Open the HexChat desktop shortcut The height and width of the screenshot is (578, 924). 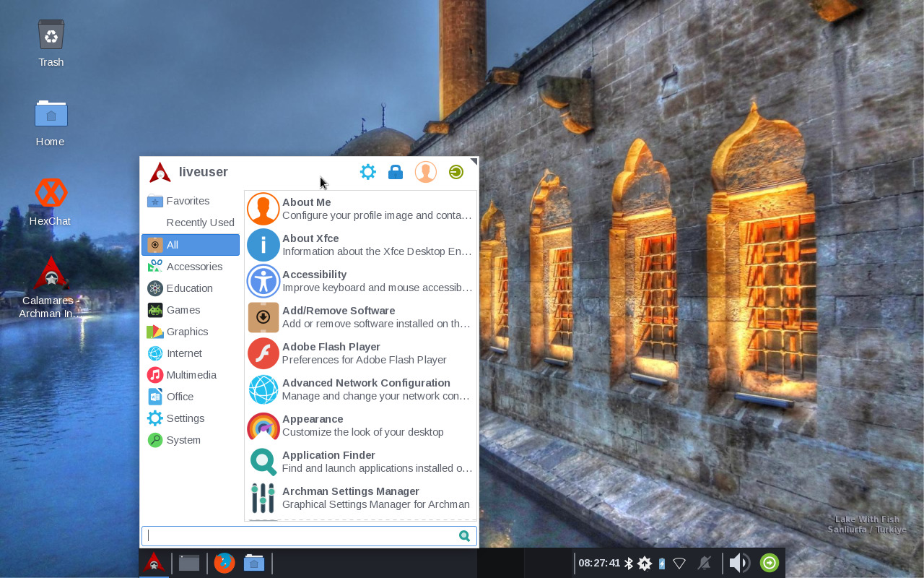pyautogui.click(x=51, y=202)
